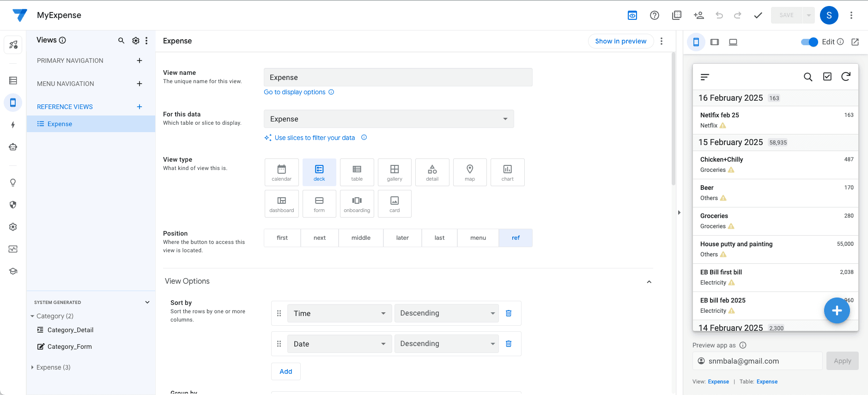The image size is (868, 395).
Task: Click Use slices to filter your data
Action: click(315, 138)
